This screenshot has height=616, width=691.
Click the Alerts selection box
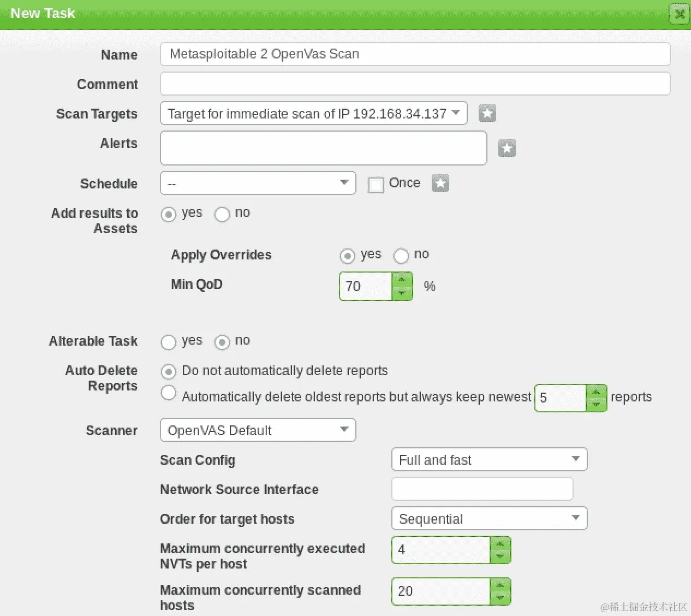point(324,148)
